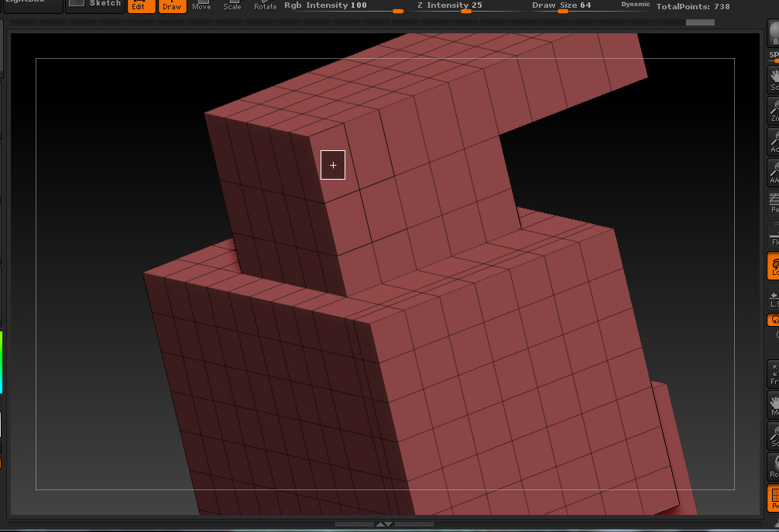Toggle the small orange rotation-axis button below L.Sym
779x532 pixels.
coord(774,320)
